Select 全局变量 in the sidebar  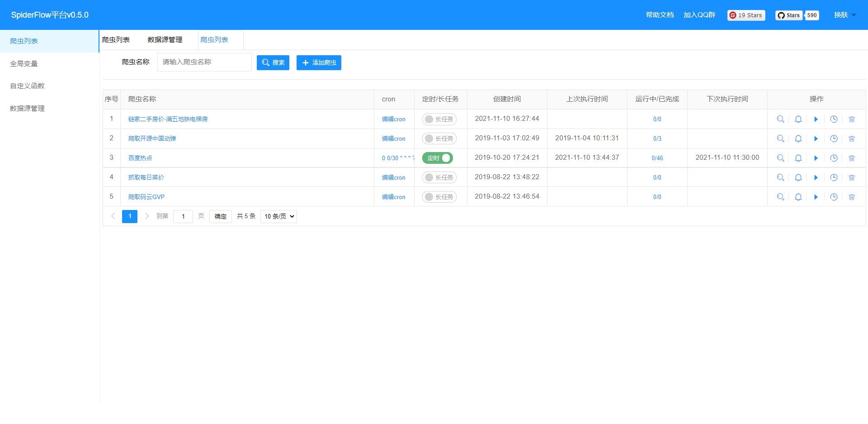[24, 63]
